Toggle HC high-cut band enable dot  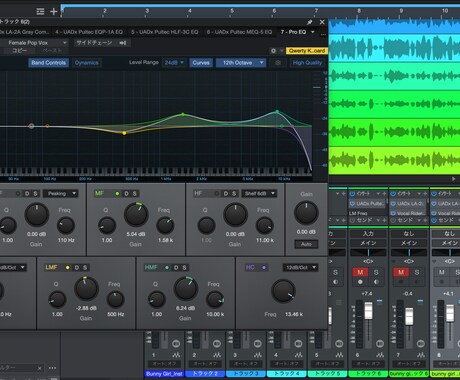coord(264,267)
